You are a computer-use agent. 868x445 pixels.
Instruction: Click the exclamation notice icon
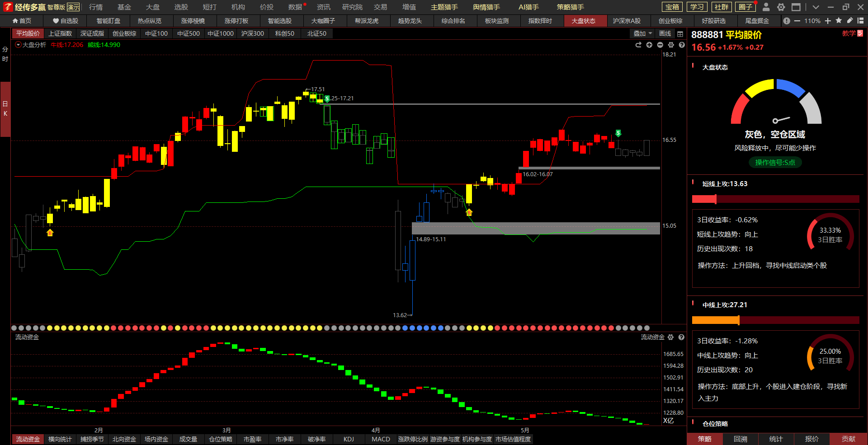[787, 21]
